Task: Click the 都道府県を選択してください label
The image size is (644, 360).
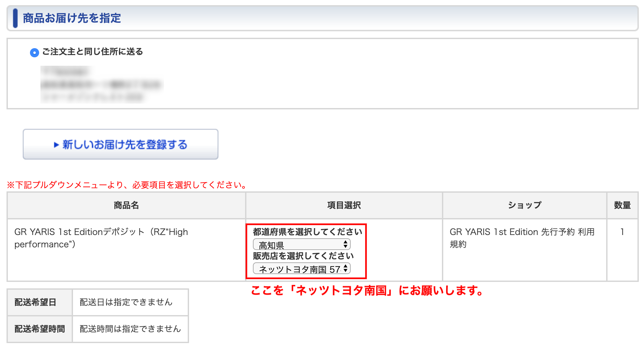Action: 308,232
